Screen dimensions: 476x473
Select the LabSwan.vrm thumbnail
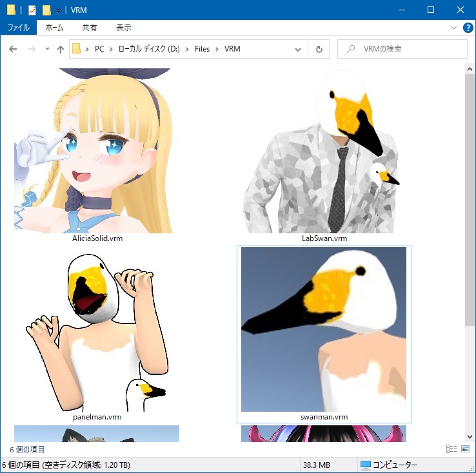click(x=322, y=151)
